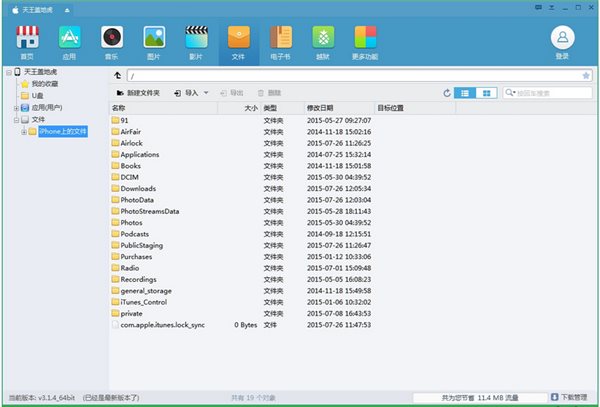Open the 音乐 music section
Viewport: 600px width, 407px height.
tap(112, 38)
